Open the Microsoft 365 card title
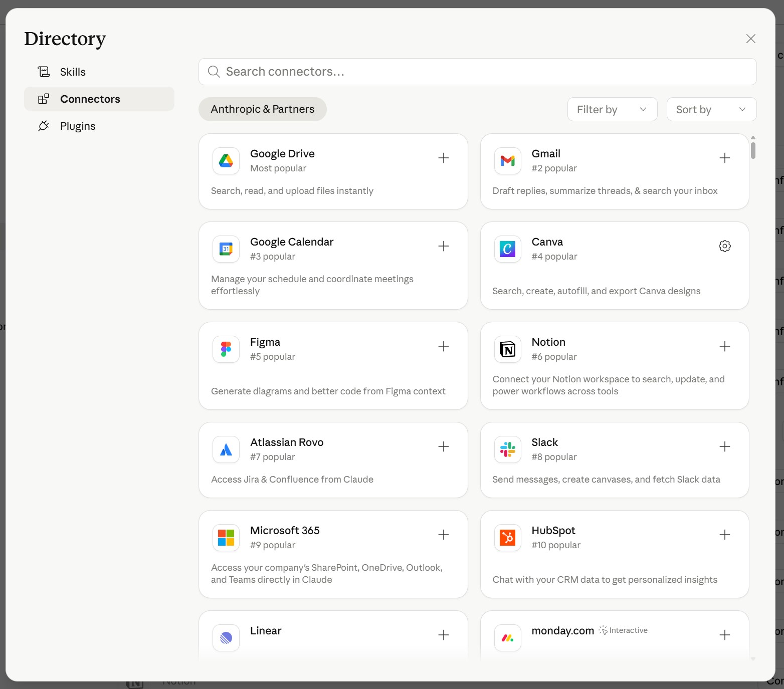The height and width of the screenshot is (689, 784). [x=285, y=531]
